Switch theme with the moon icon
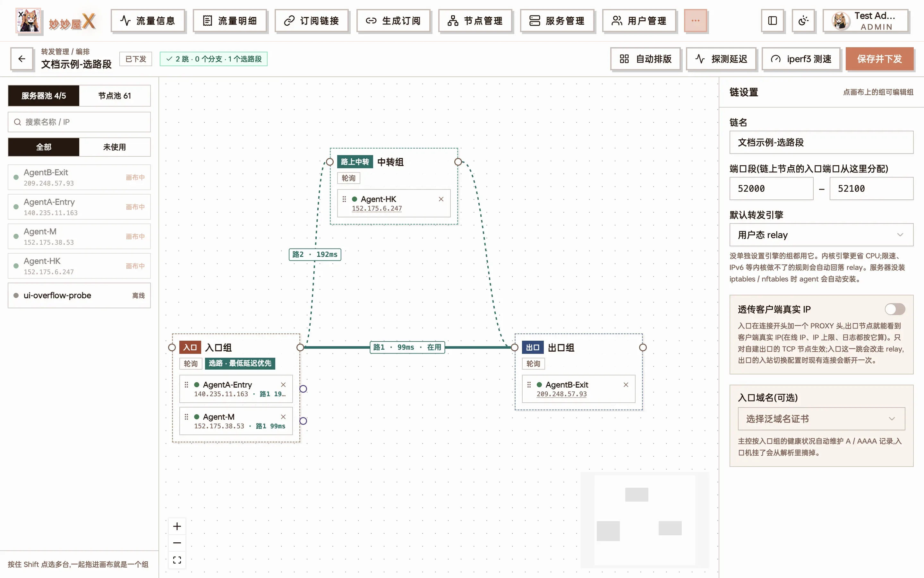 click(803, 21)
